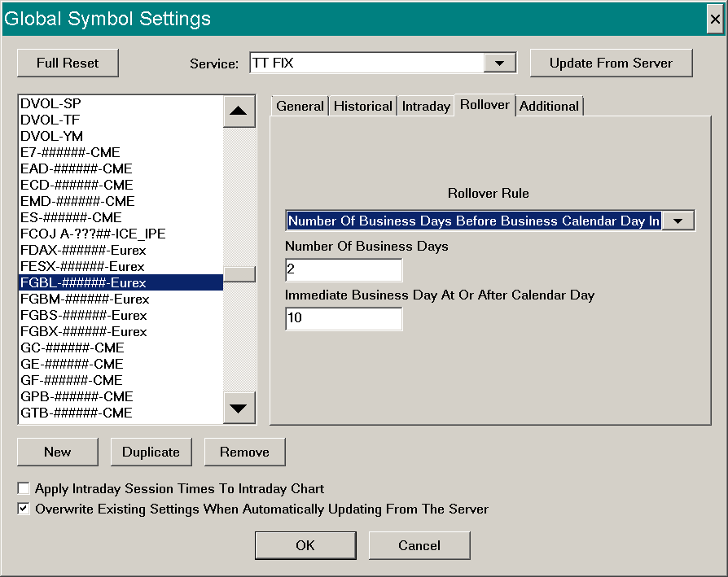Open the Additional tab

click(x=549, y=107)
